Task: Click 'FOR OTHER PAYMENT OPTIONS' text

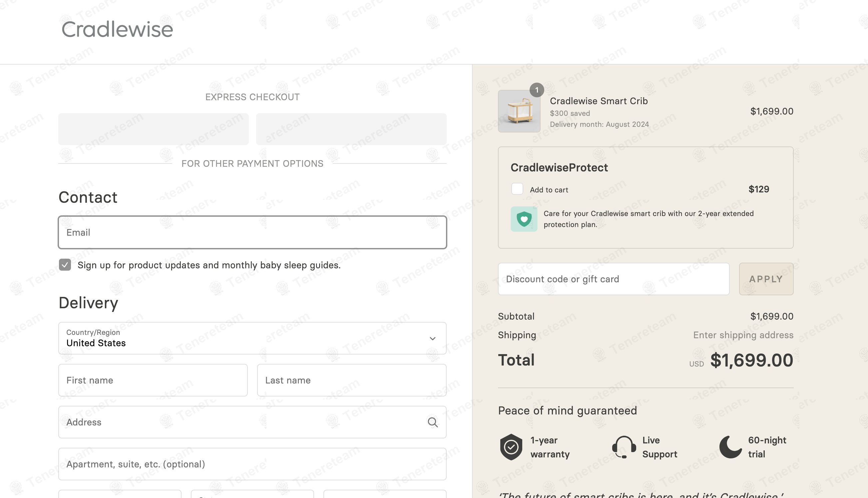Action: click(x=252, y=163)
